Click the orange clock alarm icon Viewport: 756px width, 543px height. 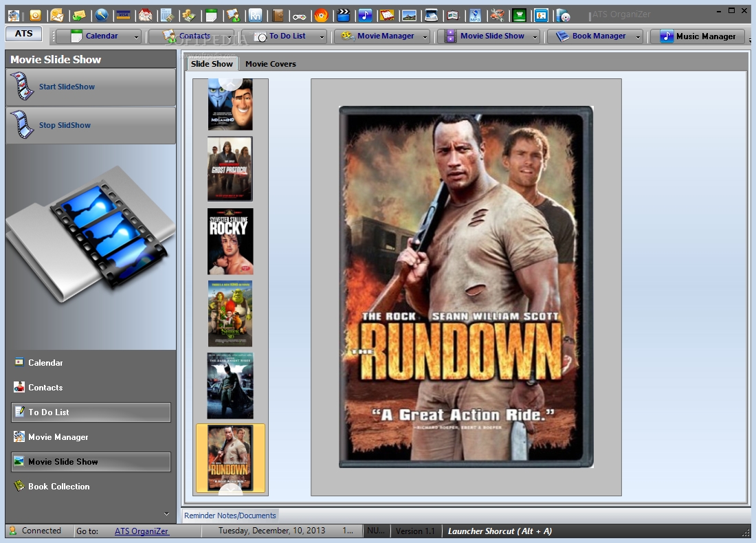(x=35, y=15)
